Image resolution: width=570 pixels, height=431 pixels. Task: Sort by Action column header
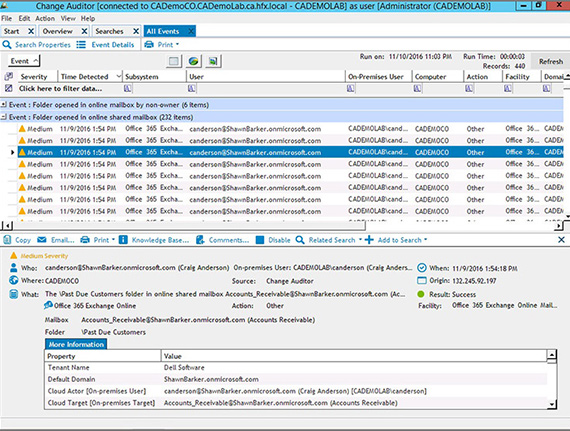pyautogui.click(x=483, y=77)
